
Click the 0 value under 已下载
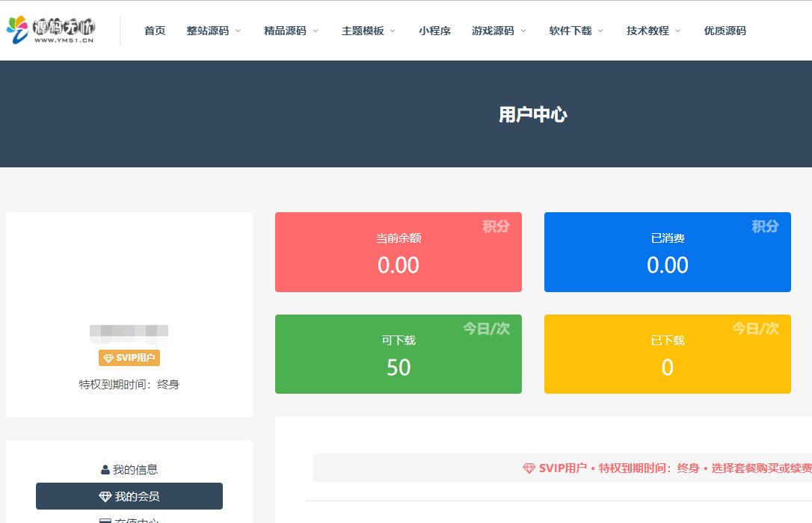(x=668, y=368)
